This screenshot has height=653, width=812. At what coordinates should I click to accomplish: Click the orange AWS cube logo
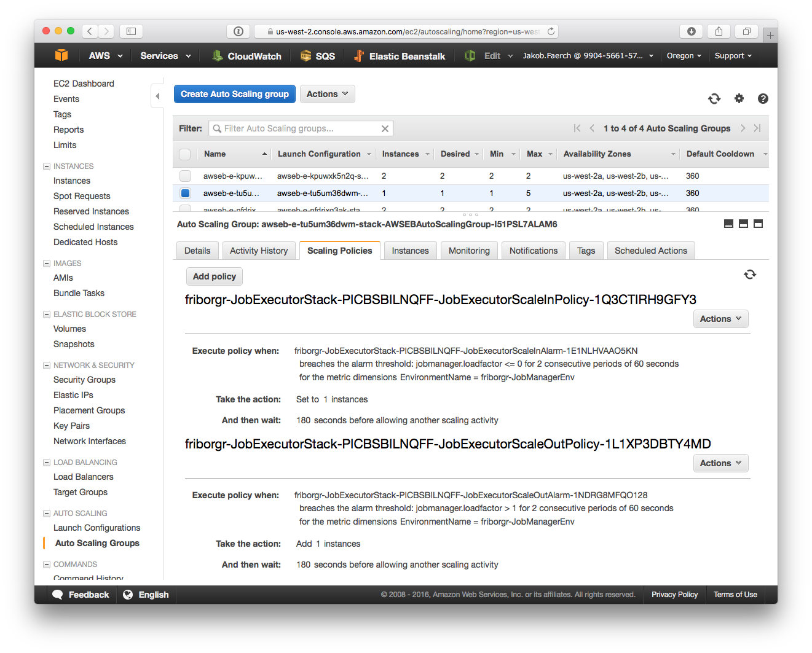pos(61,55)
